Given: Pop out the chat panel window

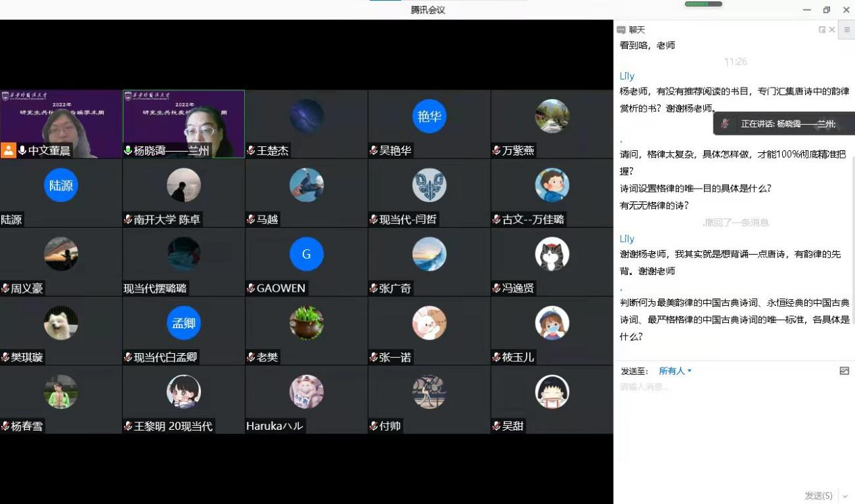Looking at the screenshot, I should click(x=821, y=30).
